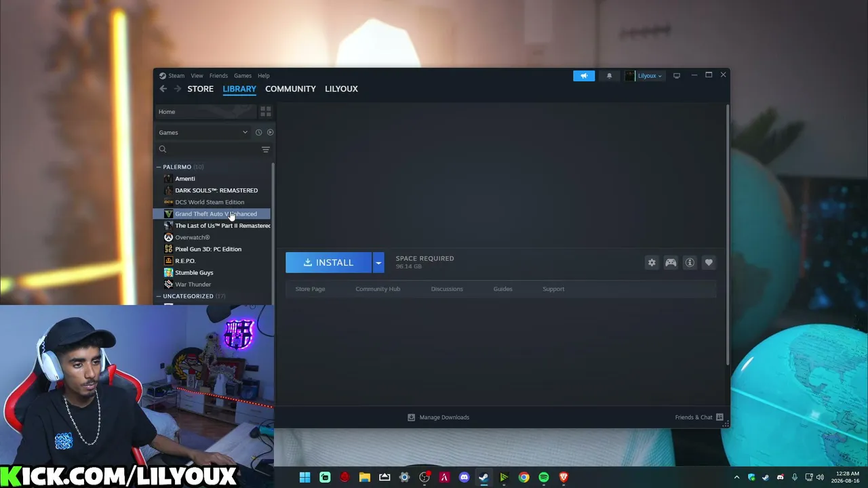868x488 pixels.
Task: Click the blue INSTALL button
Action: 329,262
